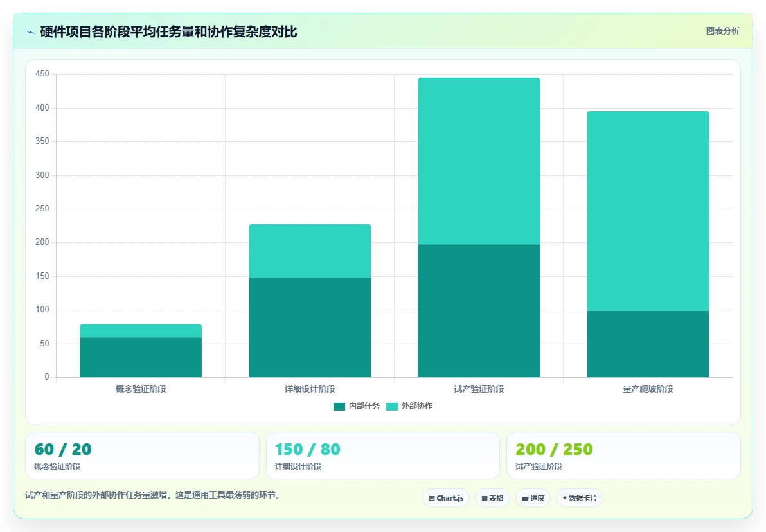
Task: Click 量产爬坡阶段 external collaboration bar segment
Action: pyautogui.click(x=648, y=211)
